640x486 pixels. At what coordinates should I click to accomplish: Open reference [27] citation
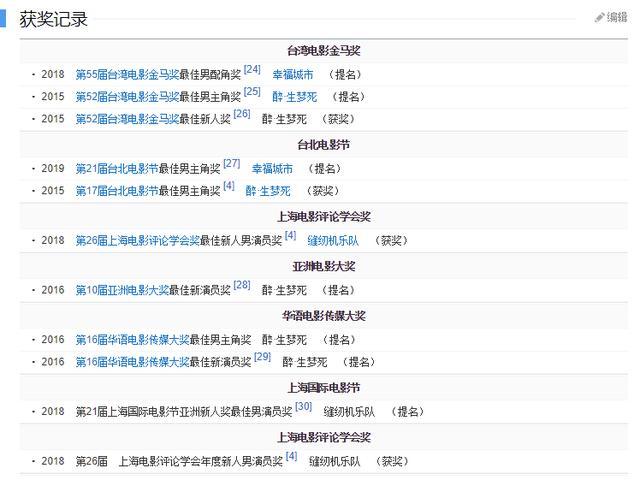coord(231,163)
